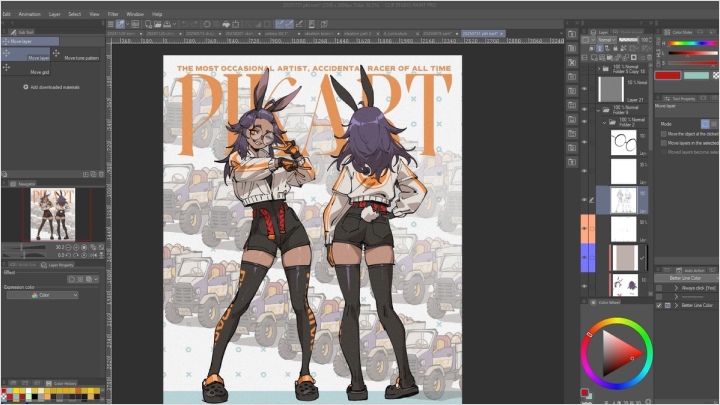
Task: Click the Set as Reference Layer lighthouse icon
Action: (x=600, y=48)
